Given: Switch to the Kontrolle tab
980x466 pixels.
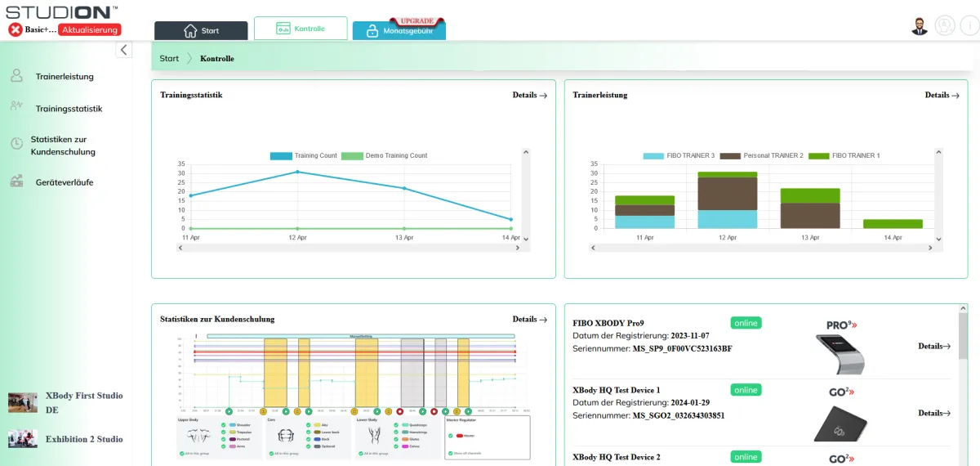Looking at the screenshot, I should 301,29.
